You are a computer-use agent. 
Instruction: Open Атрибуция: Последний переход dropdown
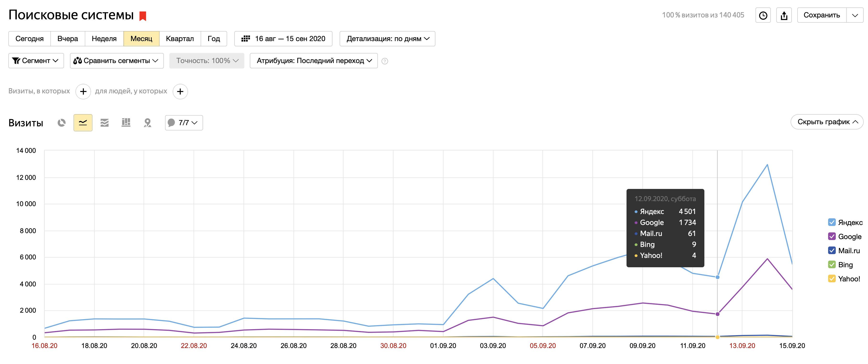coord(313,61)
